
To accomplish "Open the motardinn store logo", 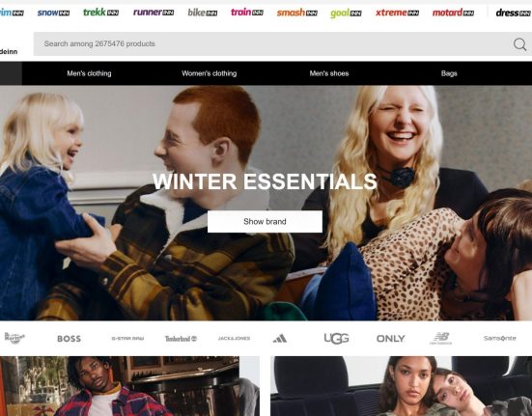I will (453, 13).
